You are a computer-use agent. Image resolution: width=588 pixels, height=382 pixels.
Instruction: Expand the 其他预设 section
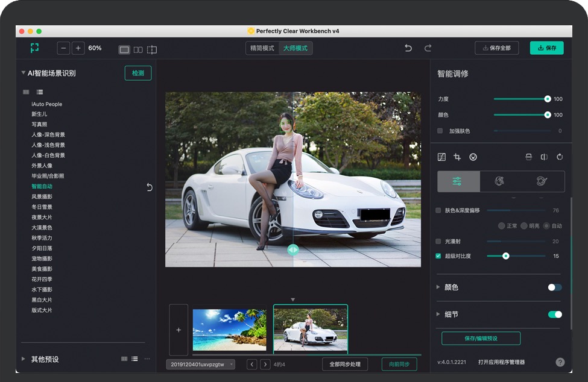[x=24, y=359]
